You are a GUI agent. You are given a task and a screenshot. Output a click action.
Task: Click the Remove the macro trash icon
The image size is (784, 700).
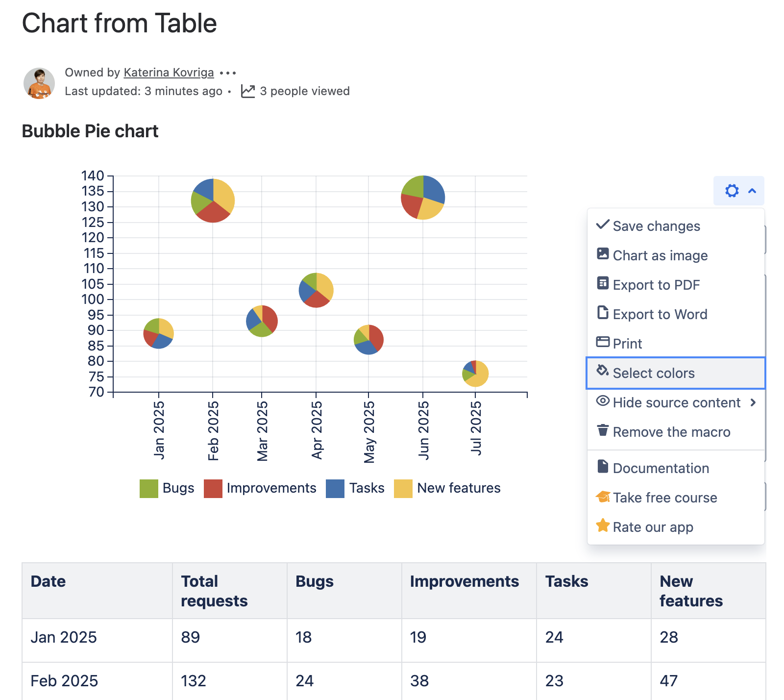pos(603,430)
